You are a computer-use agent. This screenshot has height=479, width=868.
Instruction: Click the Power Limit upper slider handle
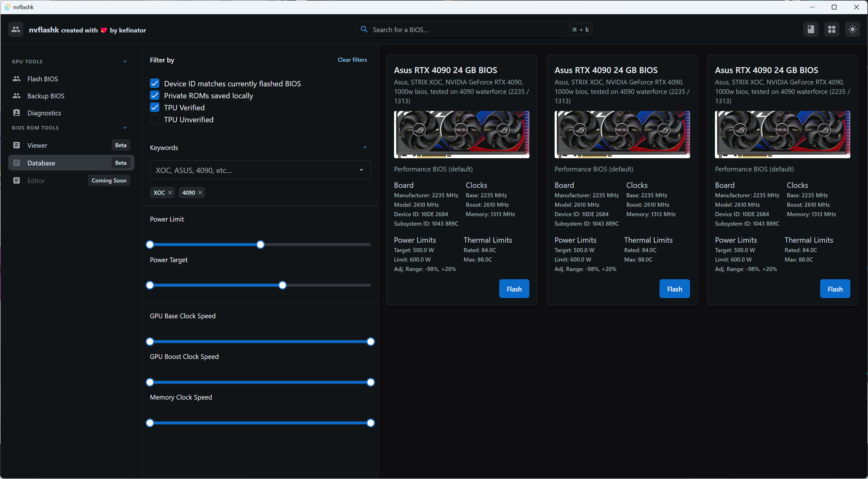(x=260, y=245)
